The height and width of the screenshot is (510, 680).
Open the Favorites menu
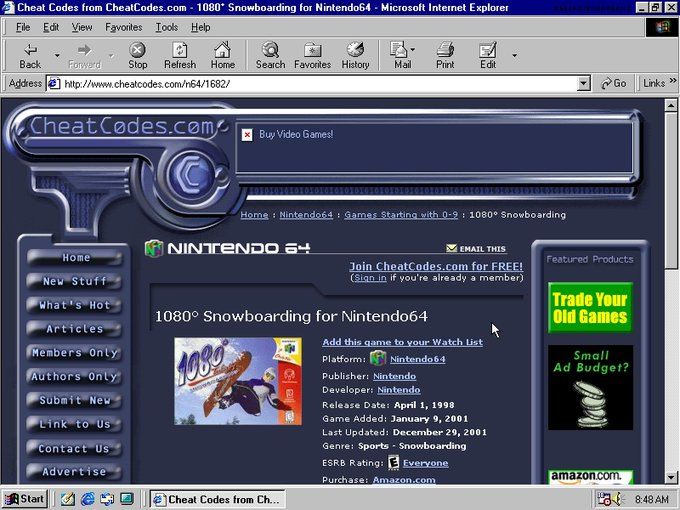click(124, 27)
